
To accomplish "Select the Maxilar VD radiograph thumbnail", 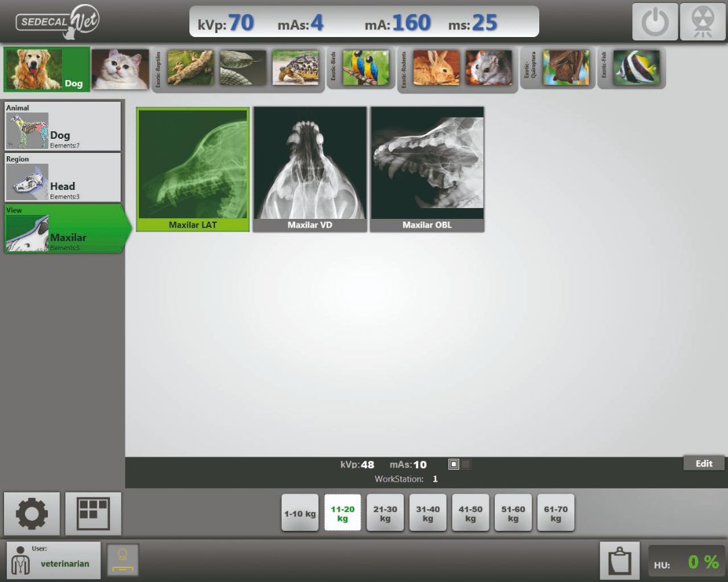I will [310, 168].
